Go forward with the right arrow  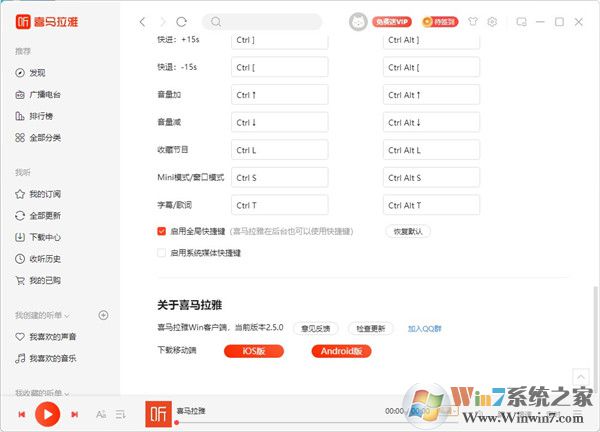[163, 22]
